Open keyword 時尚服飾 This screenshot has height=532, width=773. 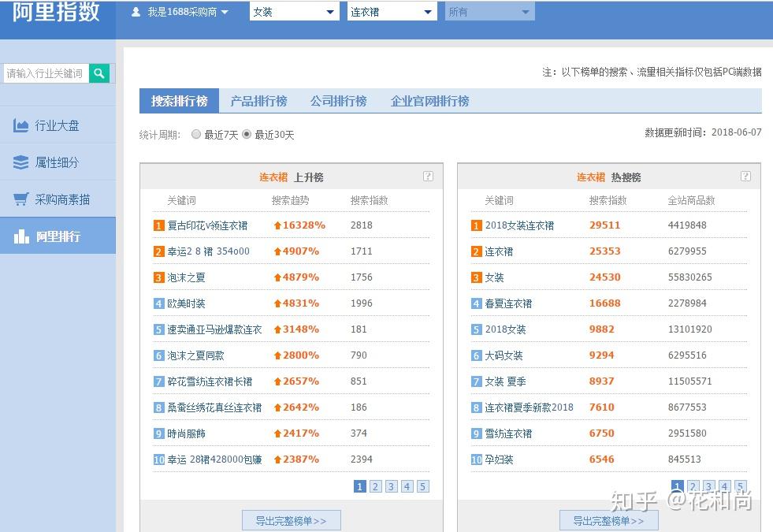pyautogui.click(x=186, y=434)
